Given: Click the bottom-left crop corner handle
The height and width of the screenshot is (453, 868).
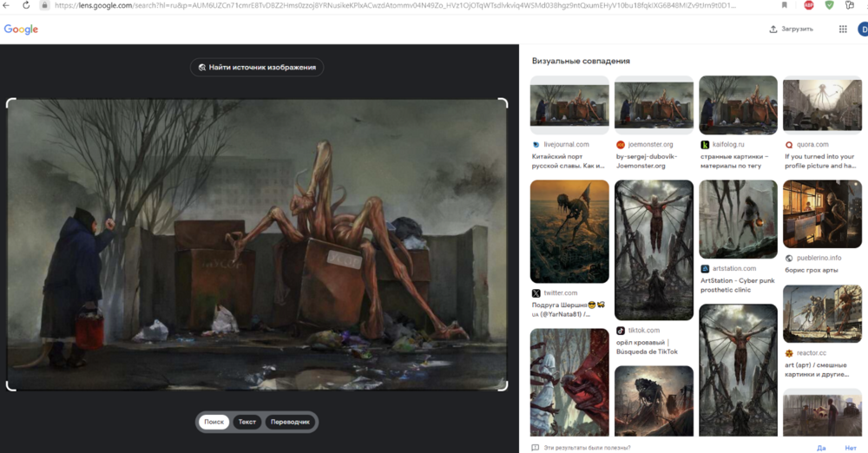Looking at the screenshot, I should pyautogui.click(x=10, y=386).
